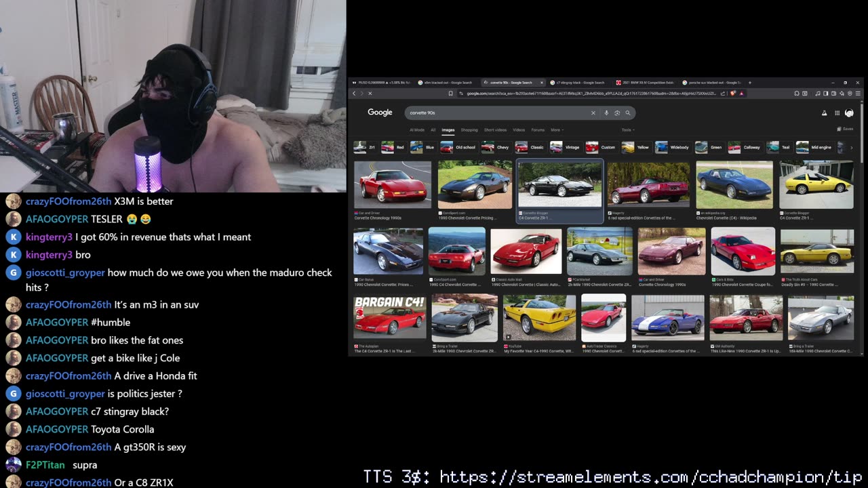Screen dimensions: 868x488
Task: Open Brave Rewards triangle icon
Action: 741,94
